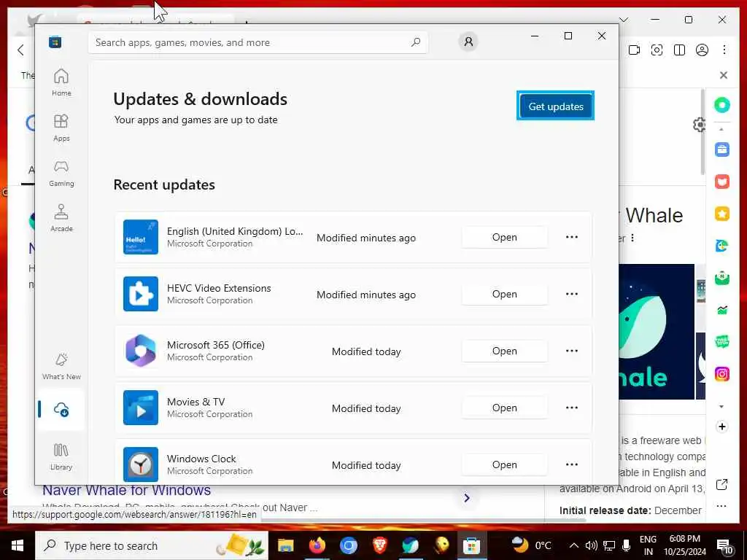This screenshot has width=747, height=560.
Task: Click the open-in-new-window icon in browser sidebar
Action: click(x=721, y=485)
